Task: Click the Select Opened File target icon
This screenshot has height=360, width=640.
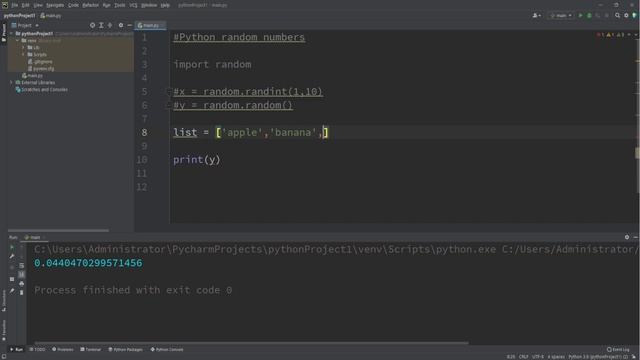Action: (93, 25)
